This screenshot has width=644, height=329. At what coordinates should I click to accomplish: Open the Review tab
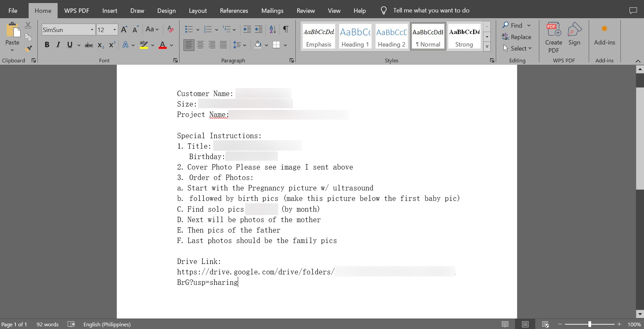click(306, 11)
